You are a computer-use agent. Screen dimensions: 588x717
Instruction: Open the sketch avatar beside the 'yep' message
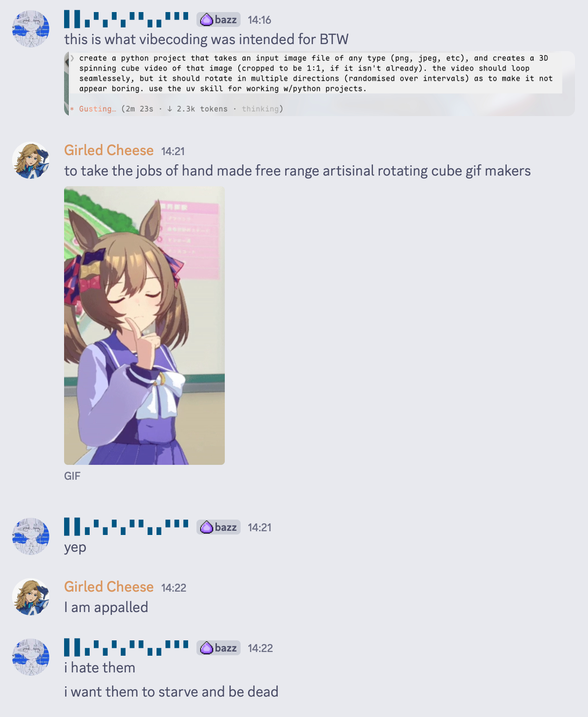click(31, 536)
